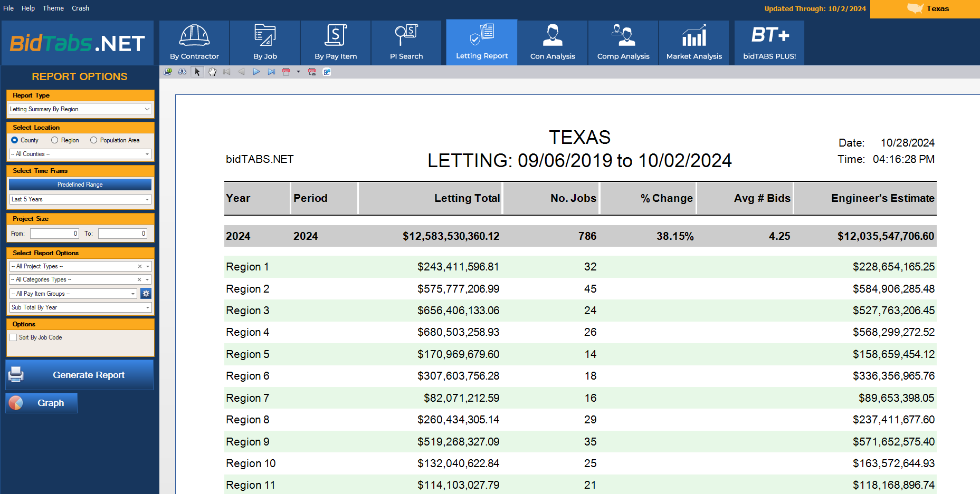
Task: Jump to the last report page
Action: (x=271, y=72)
